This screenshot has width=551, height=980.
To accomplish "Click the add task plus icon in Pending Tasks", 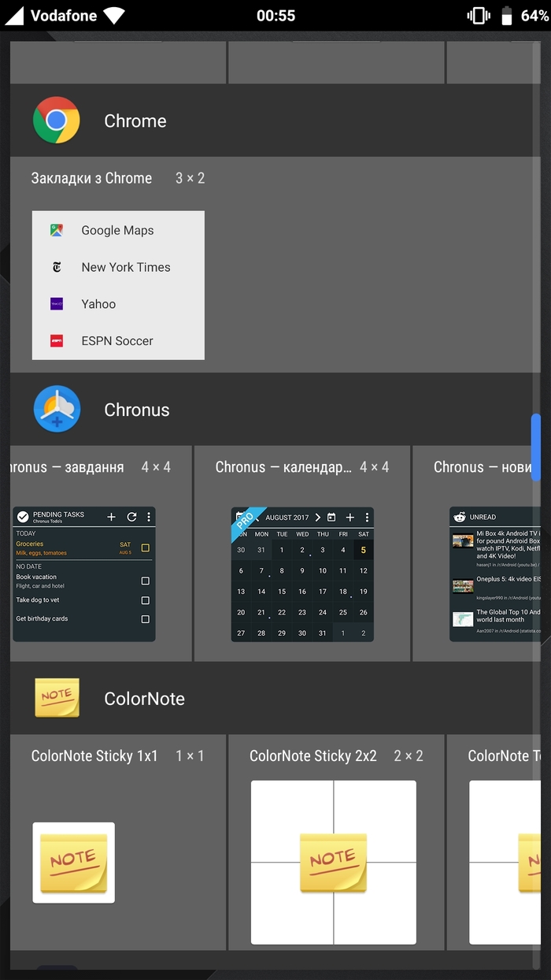I will [111, 517].
